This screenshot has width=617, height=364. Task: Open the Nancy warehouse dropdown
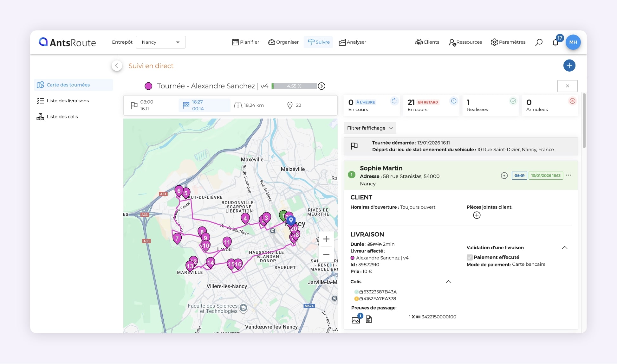point(160,42)
